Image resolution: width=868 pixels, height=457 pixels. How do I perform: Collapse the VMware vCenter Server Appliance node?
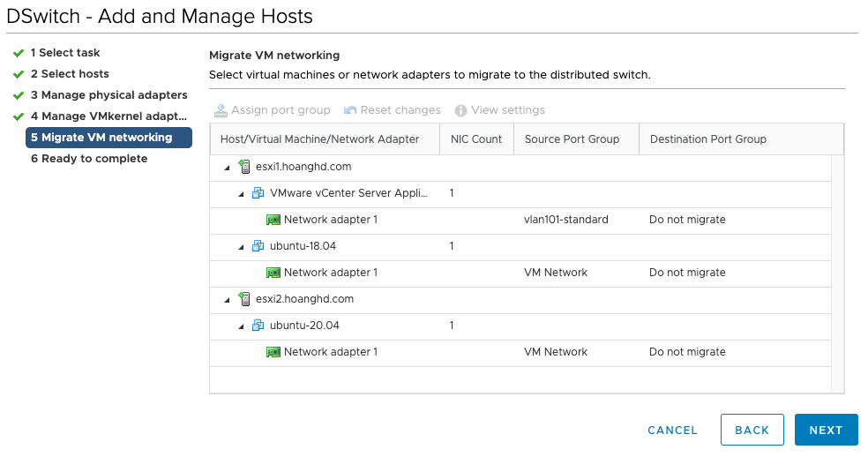click(241, 194)
